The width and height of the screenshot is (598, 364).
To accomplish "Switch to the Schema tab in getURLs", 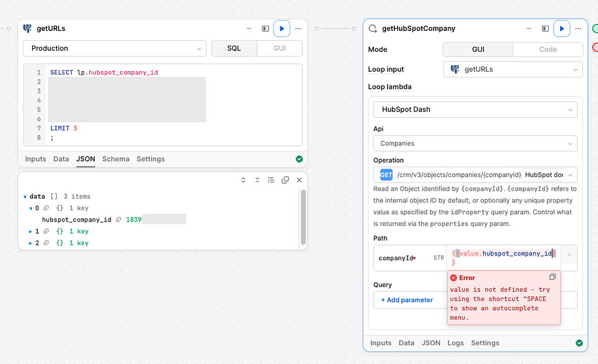I will (116, 159).
